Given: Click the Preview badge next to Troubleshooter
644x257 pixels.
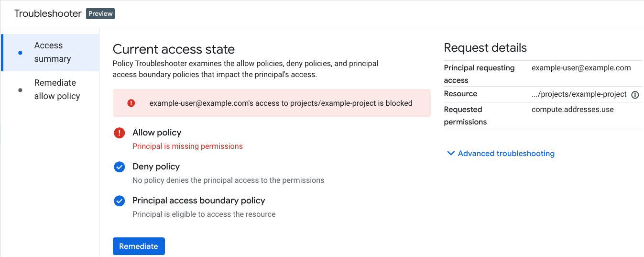Looking at the screenshot, I should point(100,13).
